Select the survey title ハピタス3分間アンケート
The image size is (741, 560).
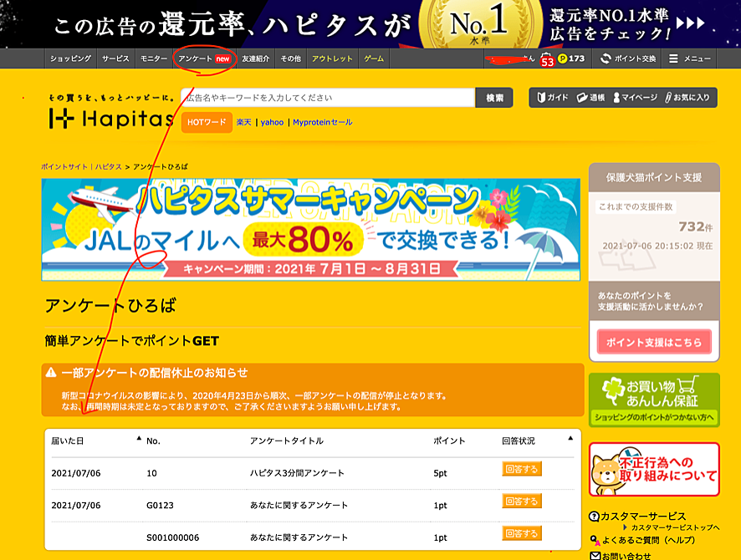[297, 473]
